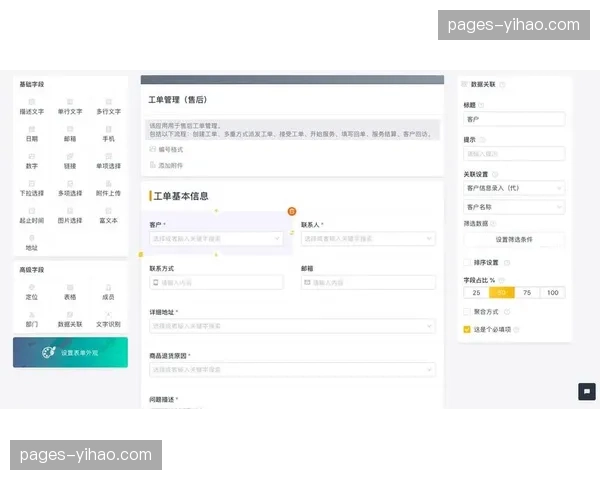Add a 富文本 field
Screen dimensions: 600x480
click(108, 216)
